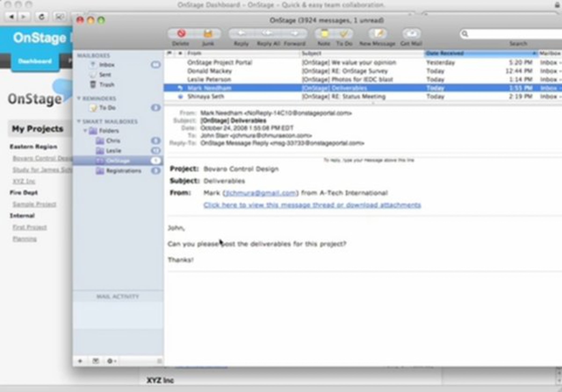Click the To Do checkmark icon
This screenshot has width=562, height=392.
click(344, 33)
